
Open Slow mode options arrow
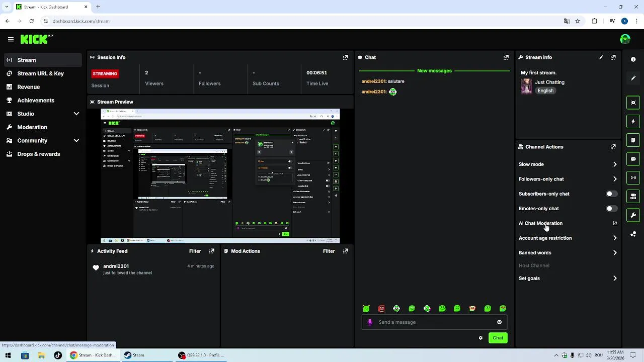click(x=615, y=164)
